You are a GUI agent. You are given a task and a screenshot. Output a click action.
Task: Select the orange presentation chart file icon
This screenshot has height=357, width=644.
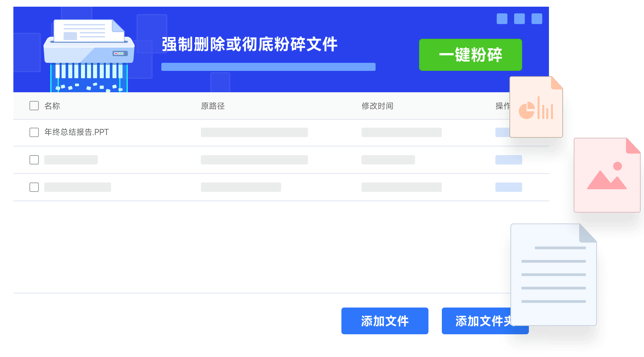536,107
